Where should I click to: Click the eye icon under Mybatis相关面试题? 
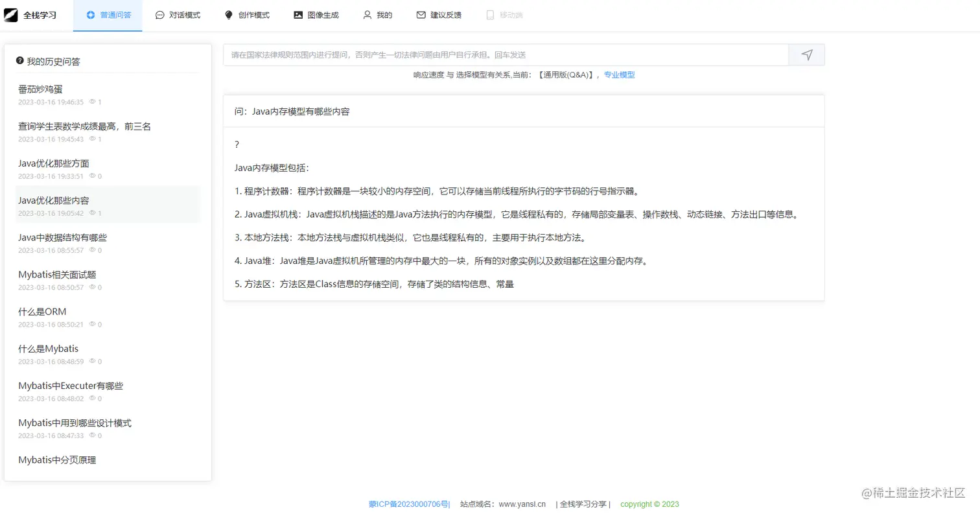[x=93, y=286]
